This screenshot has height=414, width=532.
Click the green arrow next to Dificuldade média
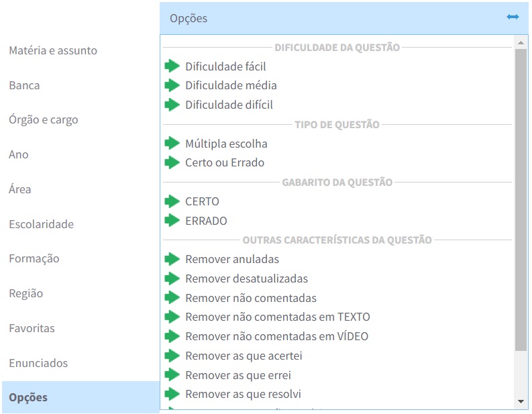pyautogui.click(x=172, y=85)
